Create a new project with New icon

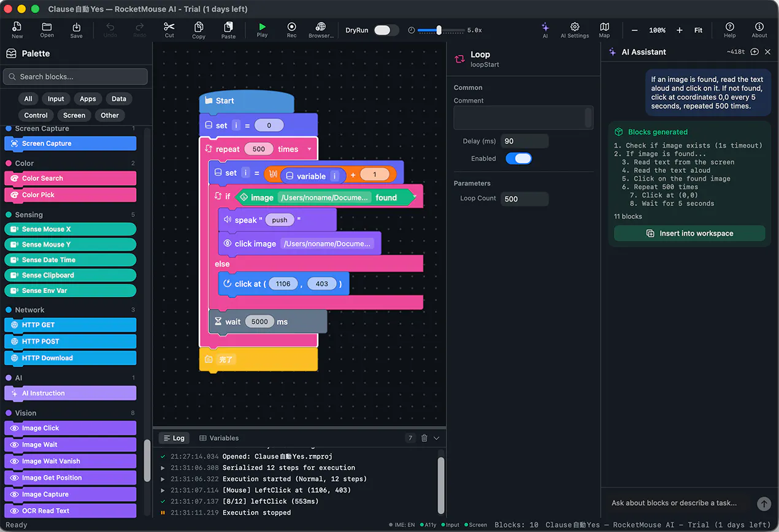(x=17, y=29)
